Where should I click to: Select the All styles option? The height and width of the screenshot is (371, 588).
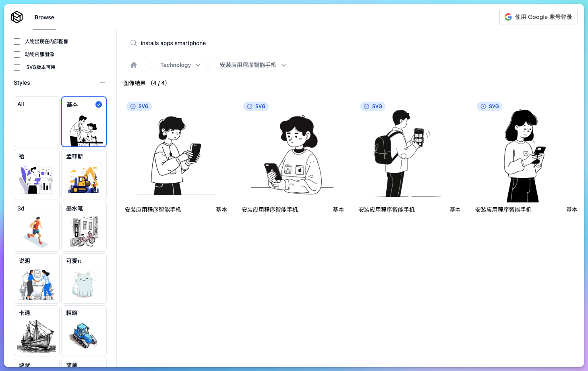click(x=36, y=121)
